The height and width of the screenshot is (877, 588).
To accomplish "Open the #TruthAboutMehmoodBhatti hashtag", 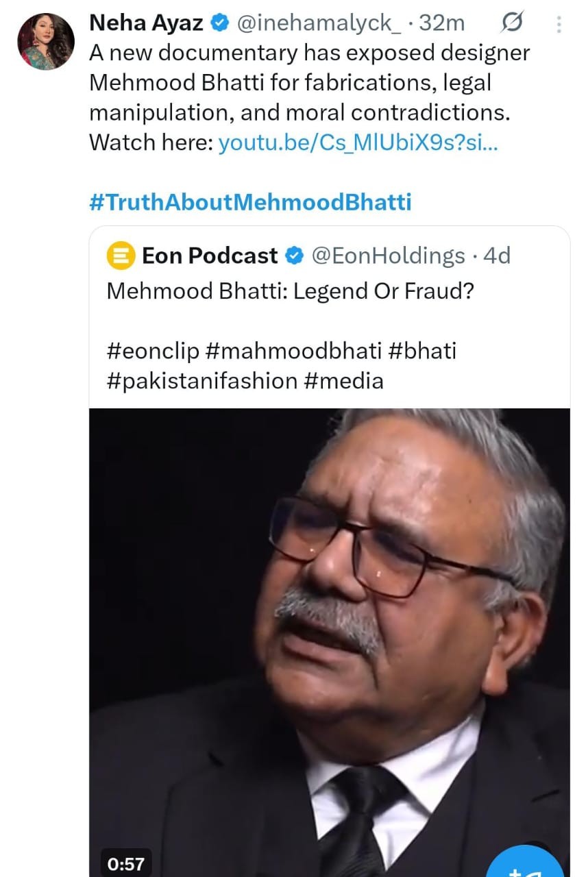I will point(250,203).
